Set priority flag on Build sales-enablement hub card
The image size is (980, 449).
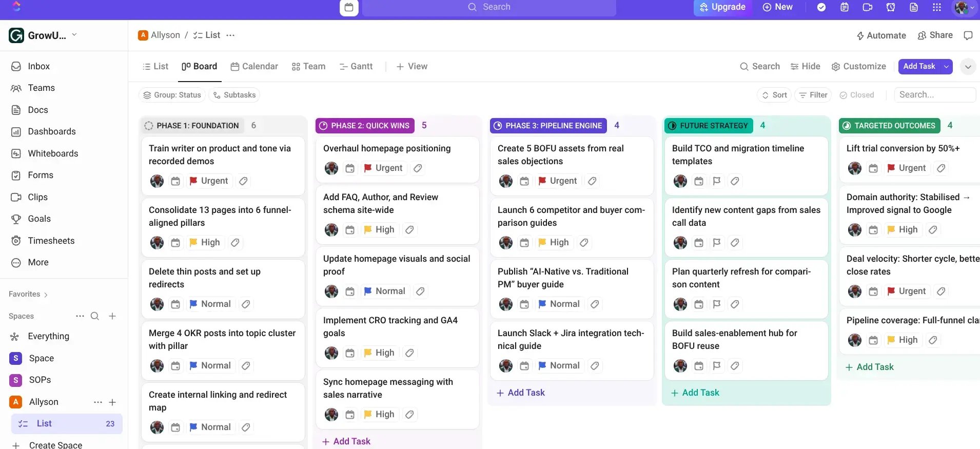717,366
